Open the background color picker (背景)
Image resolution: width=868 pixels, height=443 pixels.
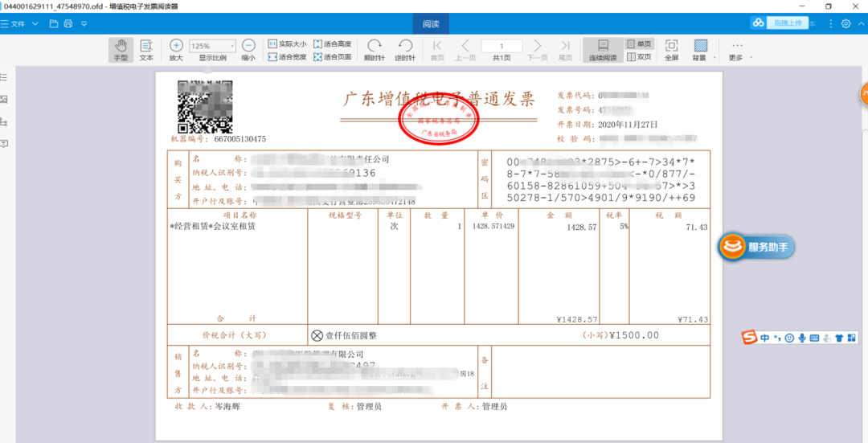700,50
